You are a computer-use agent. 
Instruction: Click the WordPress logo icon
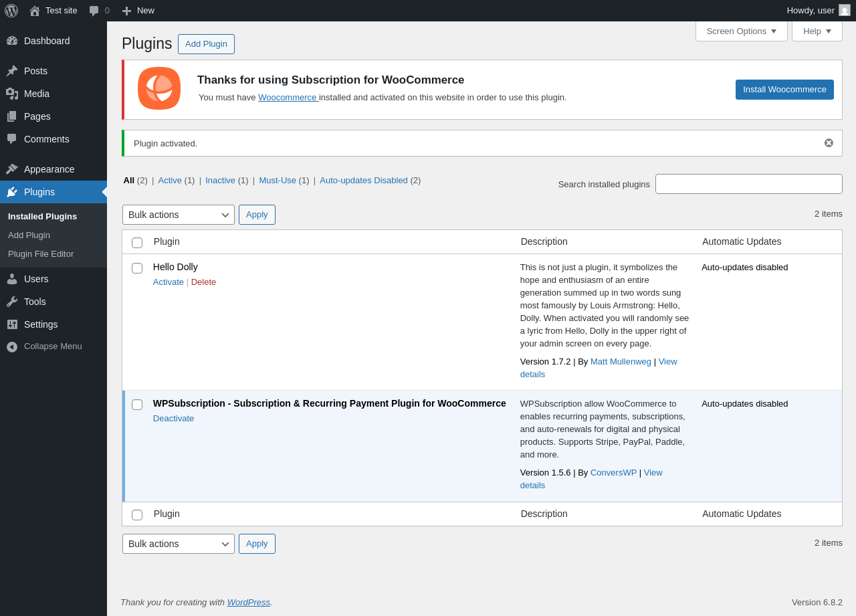[x=11, y=11]
